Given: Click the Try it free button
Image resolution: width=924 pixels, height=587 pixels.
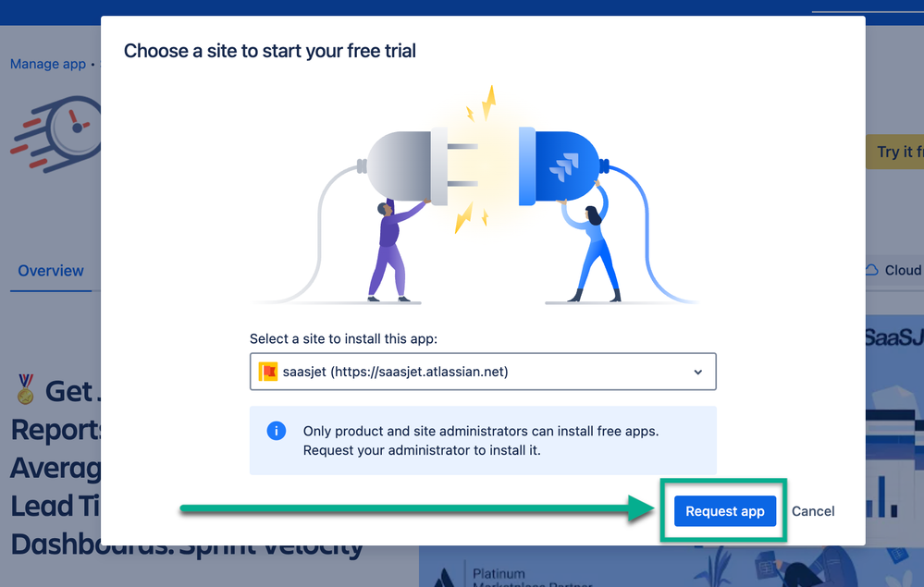Looking at the screenshot, I should [x=894, y=152].
